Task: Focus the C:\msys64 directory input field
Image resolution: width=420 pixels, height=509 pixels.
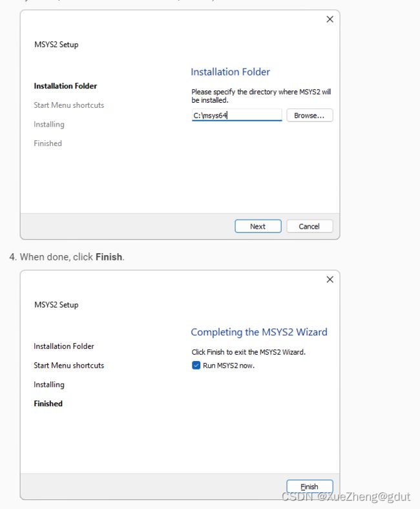Action: (236, 116)
